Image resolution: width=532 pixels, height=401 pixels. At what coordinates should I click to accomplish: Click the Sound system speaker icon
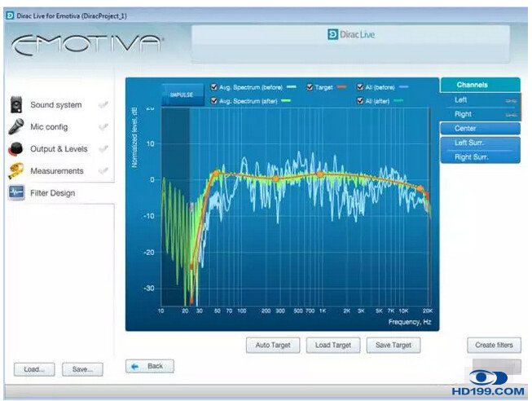pos(16,104)
